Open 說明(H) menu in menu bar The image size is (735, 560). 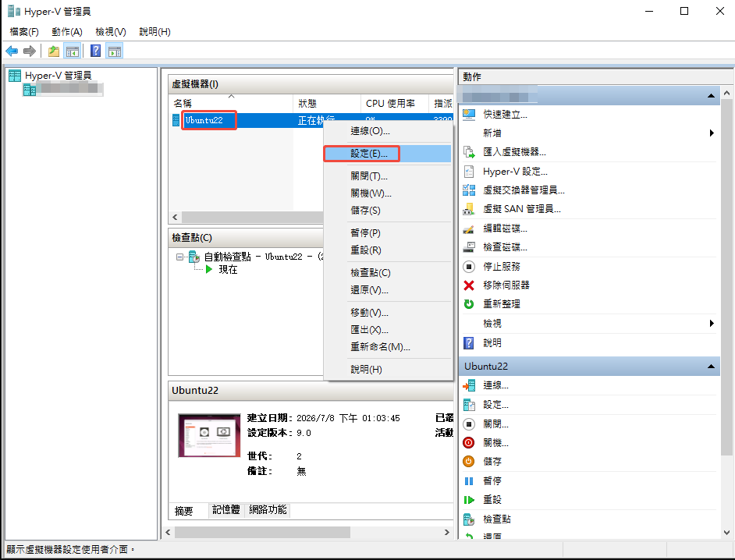click(x=154, y=32)
